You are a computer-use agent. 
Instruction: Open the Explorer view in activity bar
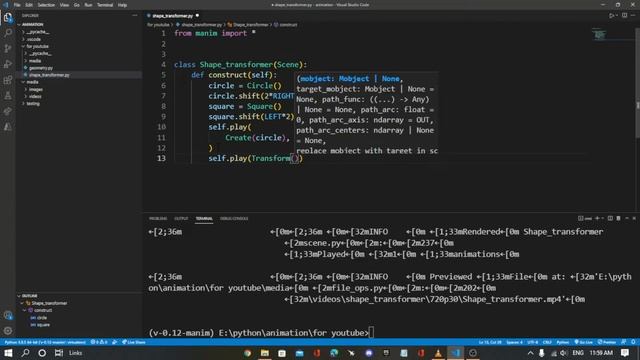point(8,18)
